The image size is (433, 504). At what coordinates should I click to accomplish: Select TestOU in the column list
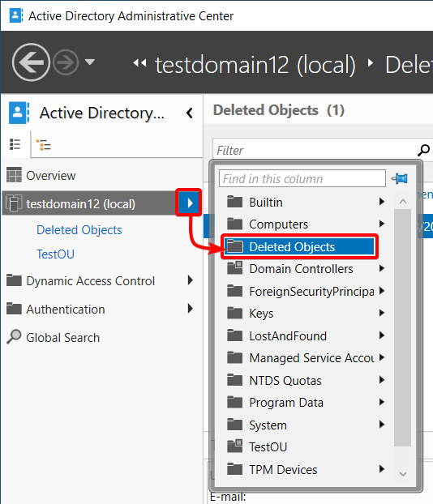click(268, 447)
